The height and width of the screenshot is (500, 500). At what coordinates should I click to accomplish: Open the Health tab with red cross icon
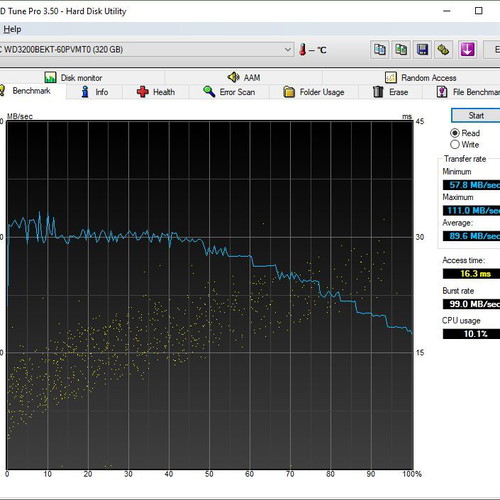(156, 92)
